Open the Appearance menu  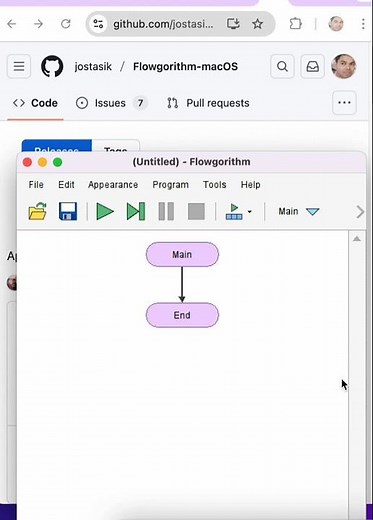point(113,185)
